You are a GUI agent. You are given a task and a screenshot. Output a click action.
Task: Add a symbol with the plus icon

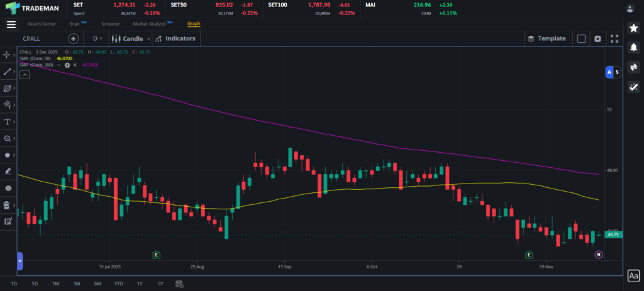pyautogui.click(x=73, y=38)
